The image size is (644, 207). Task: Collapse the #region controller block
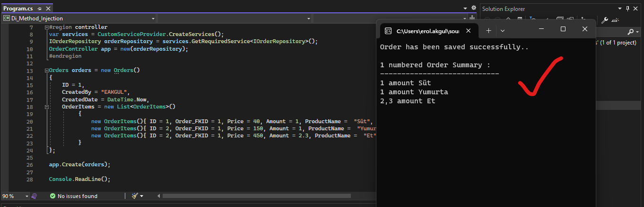46,27
